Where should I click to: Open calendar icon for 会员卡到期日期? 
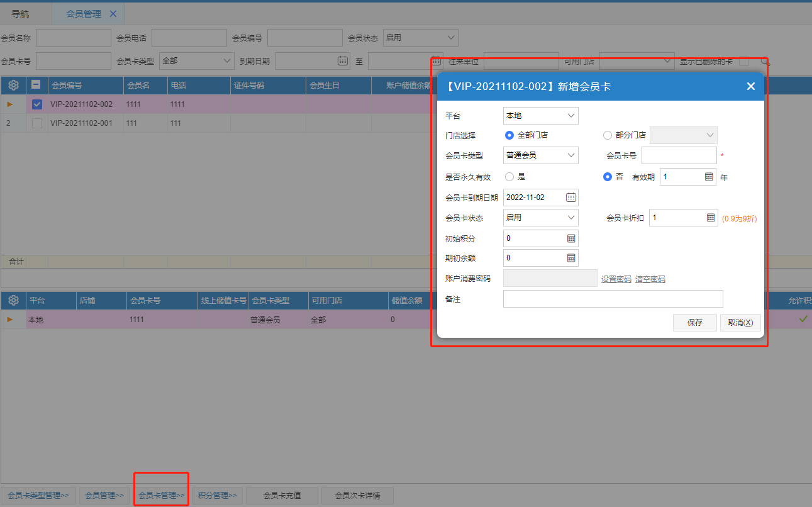pos(570,197)
